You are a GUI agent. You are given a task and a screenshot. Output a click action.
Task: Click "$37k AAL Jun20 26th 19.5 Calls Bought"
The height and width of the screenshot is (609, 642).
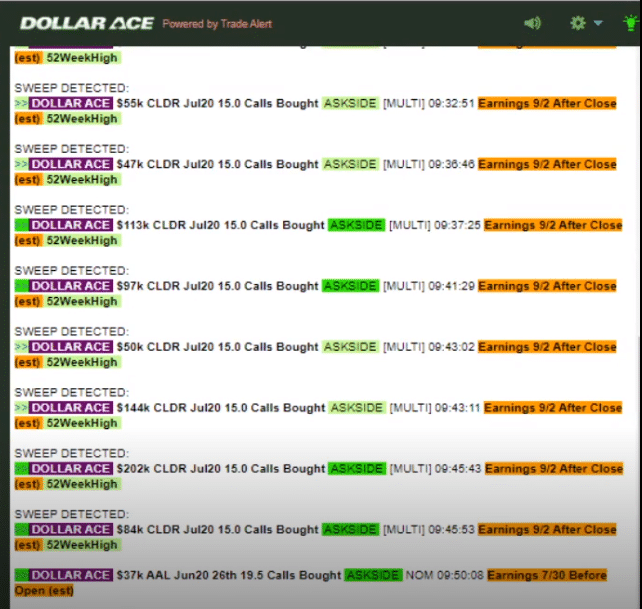coord(228,575)
